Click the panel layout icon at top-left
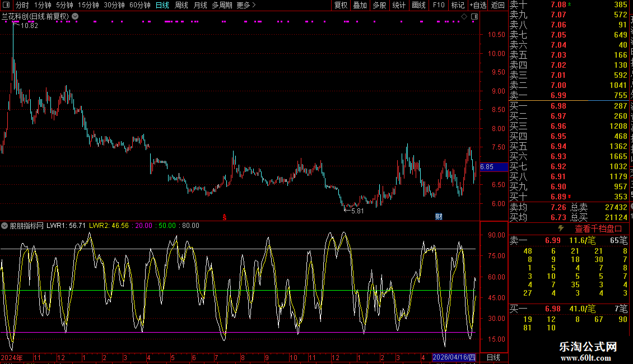This screenshot has height=364, width=633. (x=6, y=5)
